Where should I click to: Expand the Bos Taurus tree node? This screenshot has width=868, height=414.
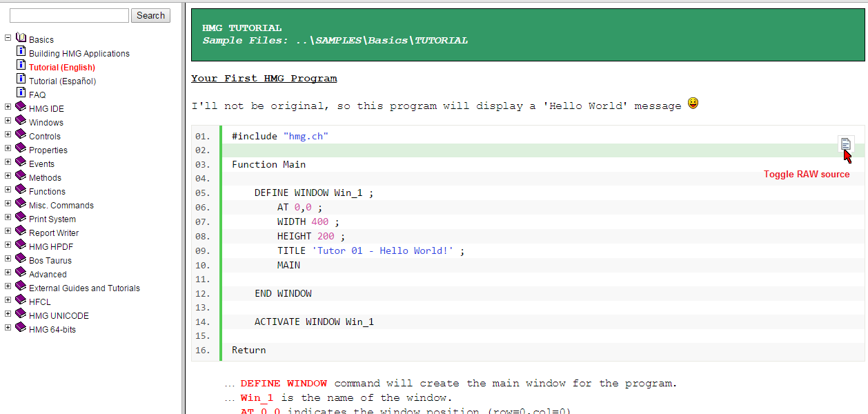click(x=8, y=258)
